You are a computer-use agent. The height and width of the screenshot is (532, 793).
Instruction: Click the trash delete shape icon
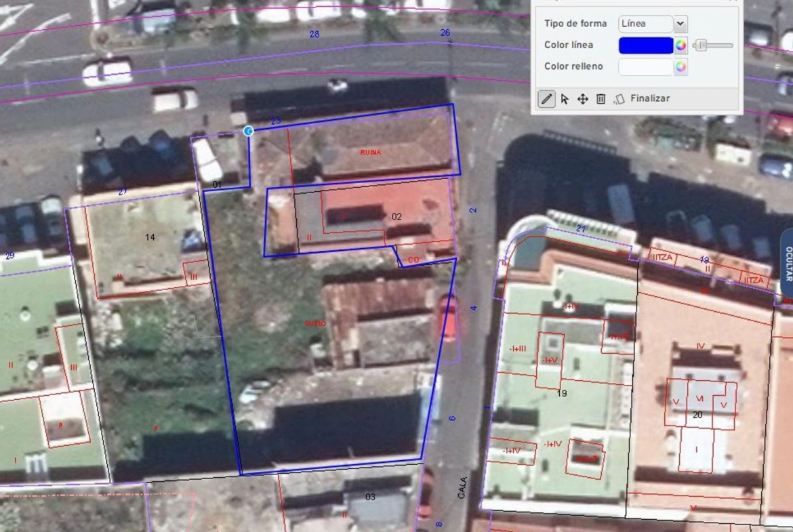pyautogui.click(x=601, y=99)
